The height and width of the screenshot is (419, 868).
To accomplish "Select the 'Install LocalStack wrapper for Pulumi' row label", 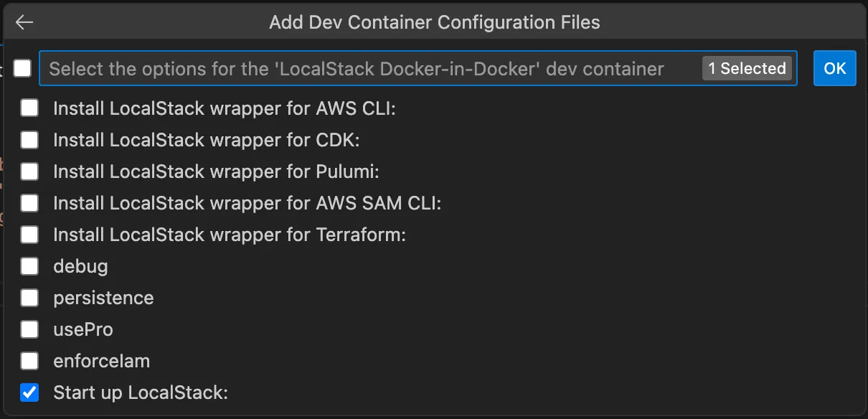I will [216, 171].
